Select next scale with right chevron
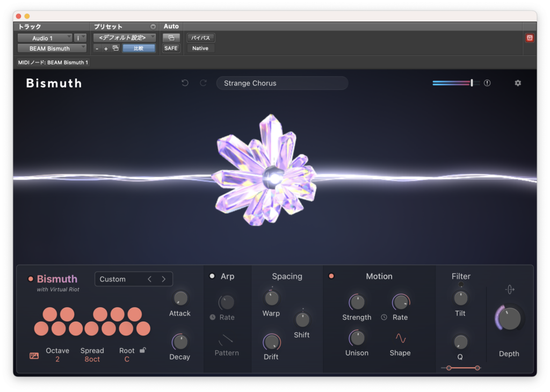The width and height of the screenshot is (550, 392). pos(163,279)
